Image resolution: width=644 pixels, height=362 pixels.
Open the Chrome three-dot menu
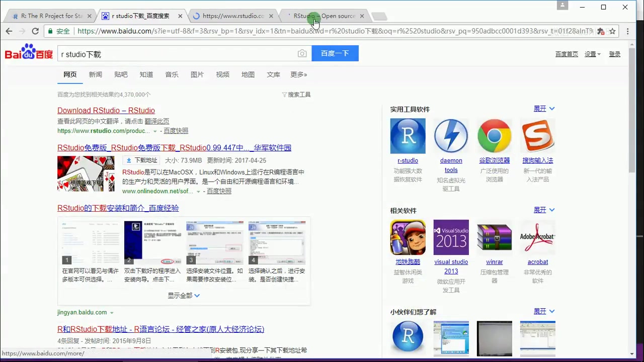[628, 31]
